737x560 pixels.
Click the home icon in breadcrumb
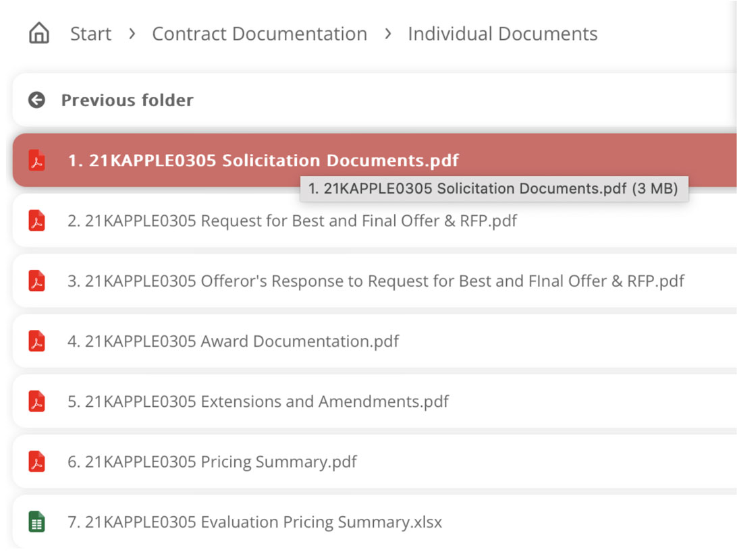coord(39,33)
